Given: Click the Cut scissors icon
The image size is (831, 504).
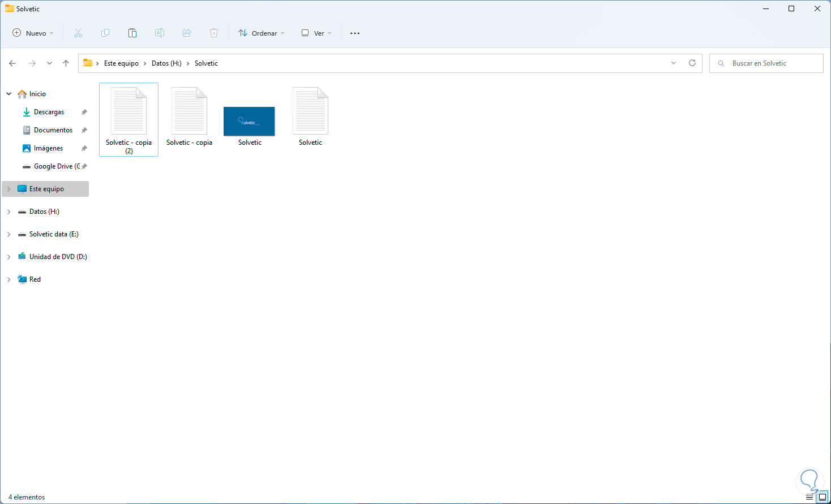Looking at the screenshot, I should pyautogui.click(x=78, y=33).
